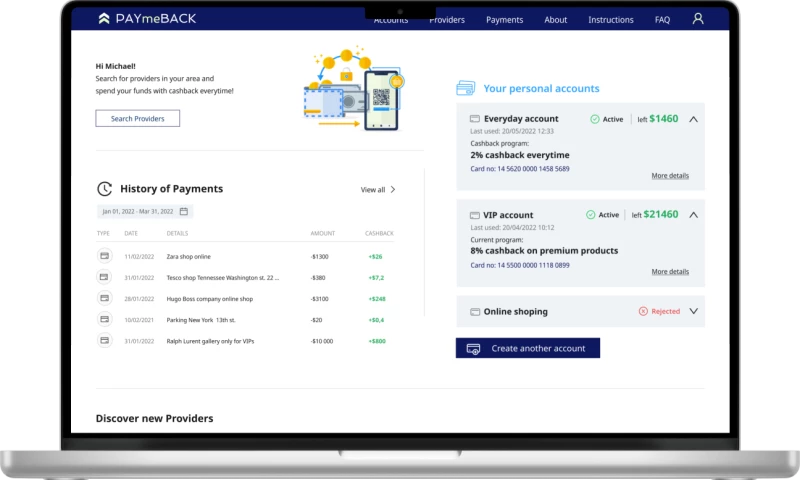The width and height of the screenshot is (800, 480).
Task: Click the -$10 000 amount
Action: (321, 341)
